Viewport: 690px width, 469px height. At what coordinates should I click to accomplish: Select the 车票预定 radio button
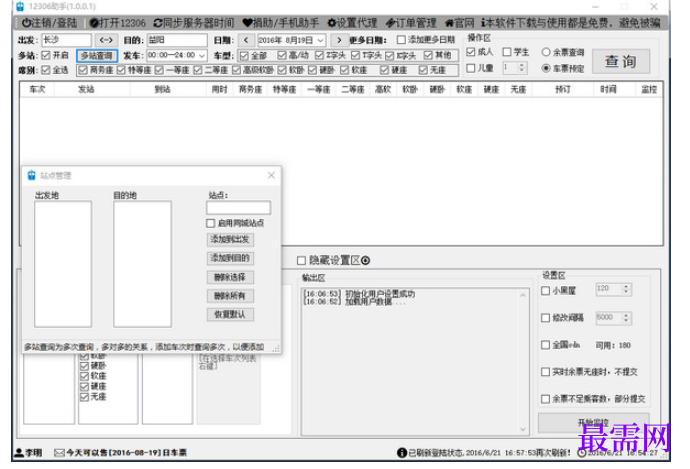point(546,68)
